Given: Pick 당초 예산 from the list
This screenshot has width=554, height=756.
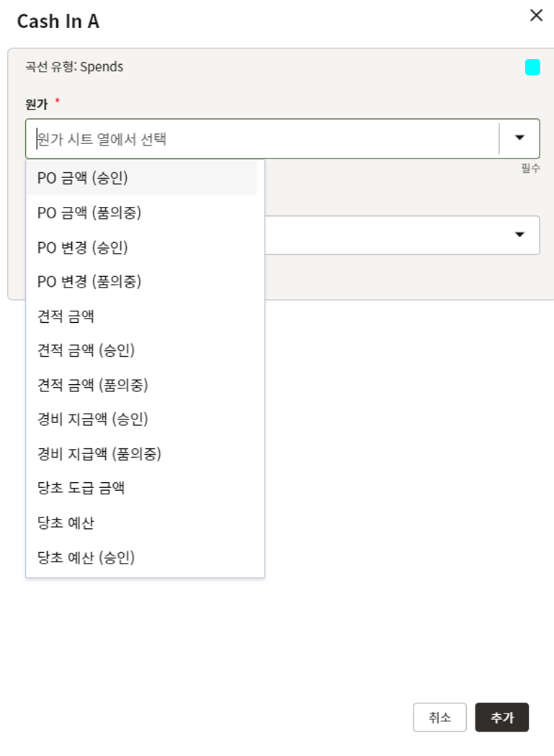Looking at the screenshot, I should pyautogui.click(x=66, y=522).
